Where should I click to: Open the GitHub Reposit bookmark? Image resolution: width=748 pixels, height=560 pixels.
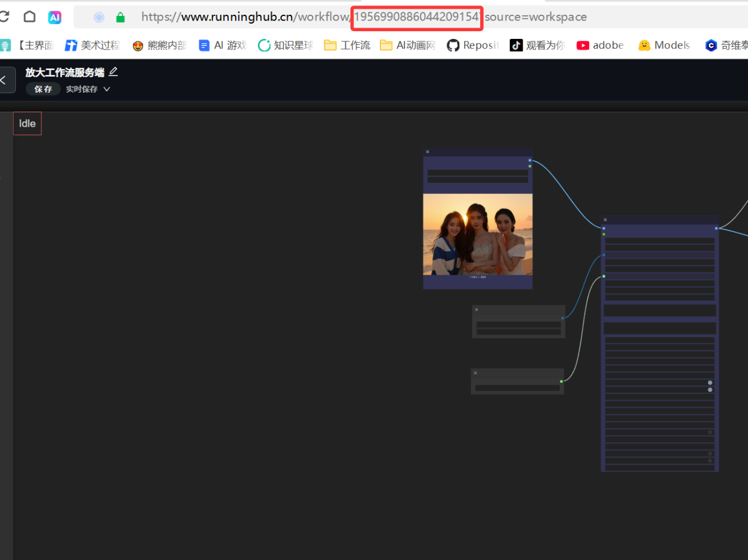[473, 45]
